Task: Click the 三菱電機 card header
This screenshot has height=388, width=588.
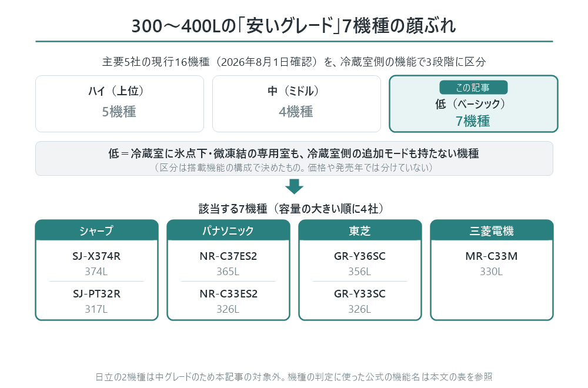Action: tap(492, 230)
